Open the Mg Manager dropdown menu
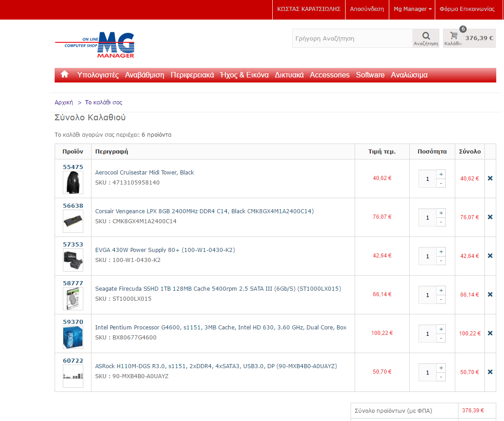Screen dimensions: 504x421 tap(412, 9)
